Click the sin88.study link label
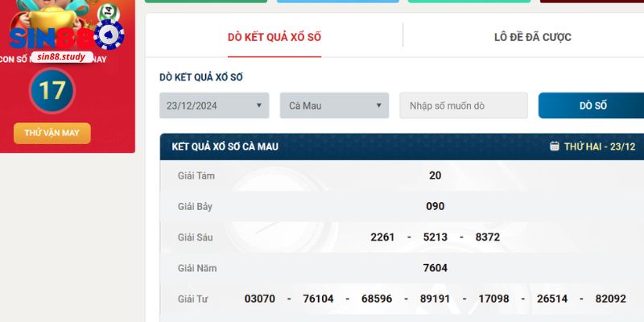Viewport: 644px width, 322px height. 61,56
